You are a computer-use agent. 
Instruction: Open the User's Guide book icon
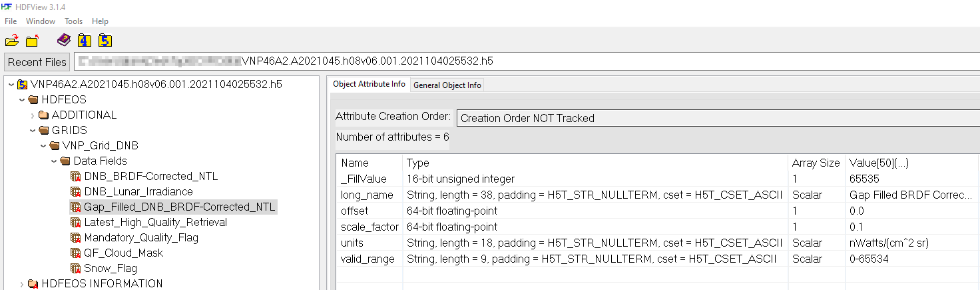(x=63, y=40)
